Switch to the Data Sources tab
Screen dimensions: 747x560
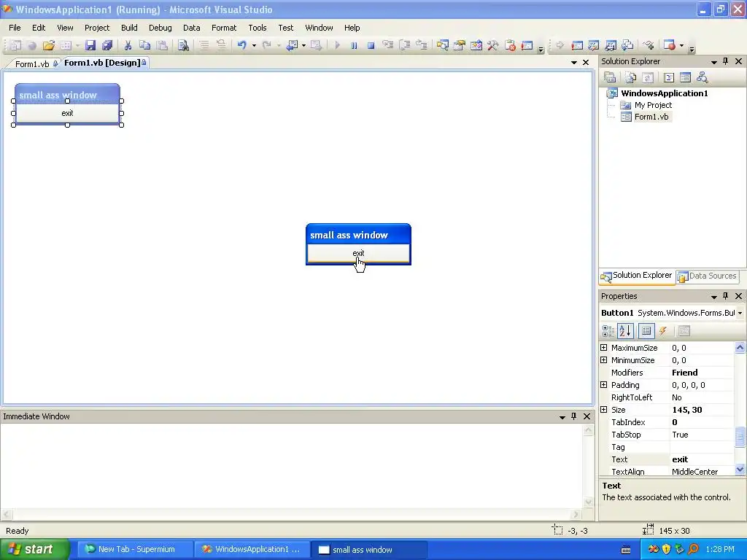point(708,276)
